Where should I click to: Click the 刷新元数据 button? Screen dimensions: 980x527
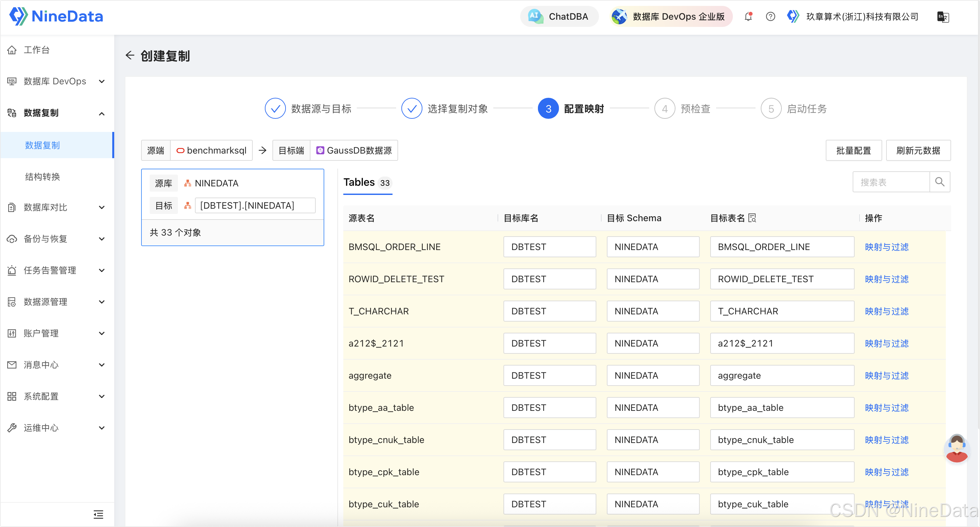[918, 151]
